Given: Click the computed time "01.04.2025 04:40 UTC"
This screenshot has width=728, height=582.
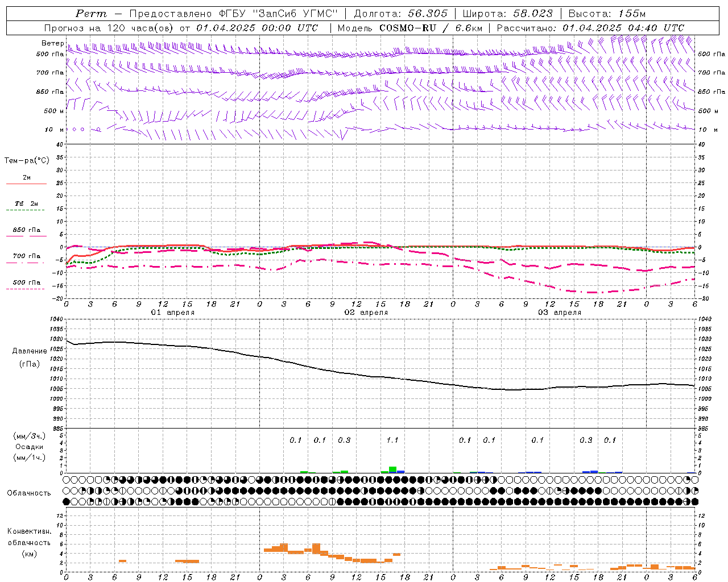Looking at the screenshot, I should (x=623, y=28).
